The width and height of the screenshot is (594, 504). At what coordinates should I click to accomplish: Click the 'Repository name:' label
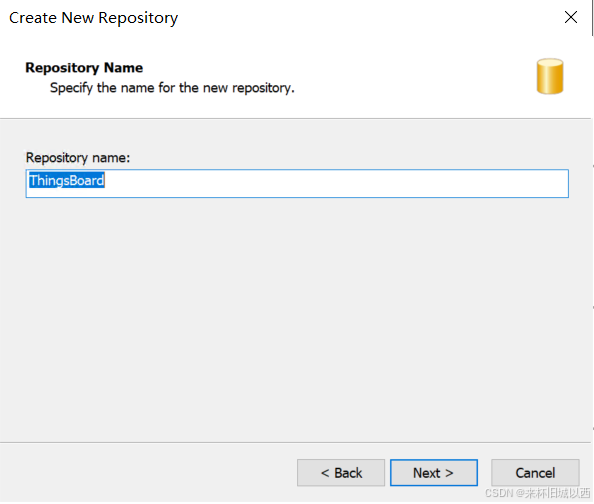78,158
